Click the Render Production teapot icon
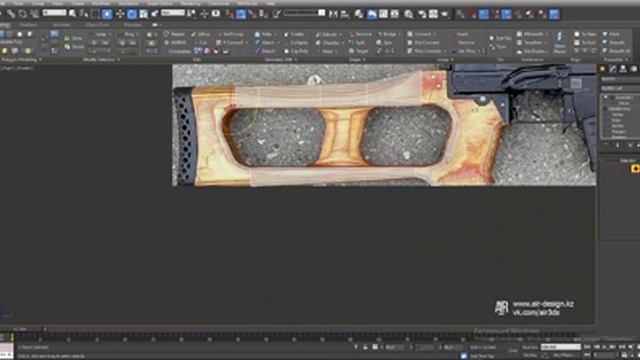Screen dimensions: 640x360 pyautogui.click(x=445, y=14)
